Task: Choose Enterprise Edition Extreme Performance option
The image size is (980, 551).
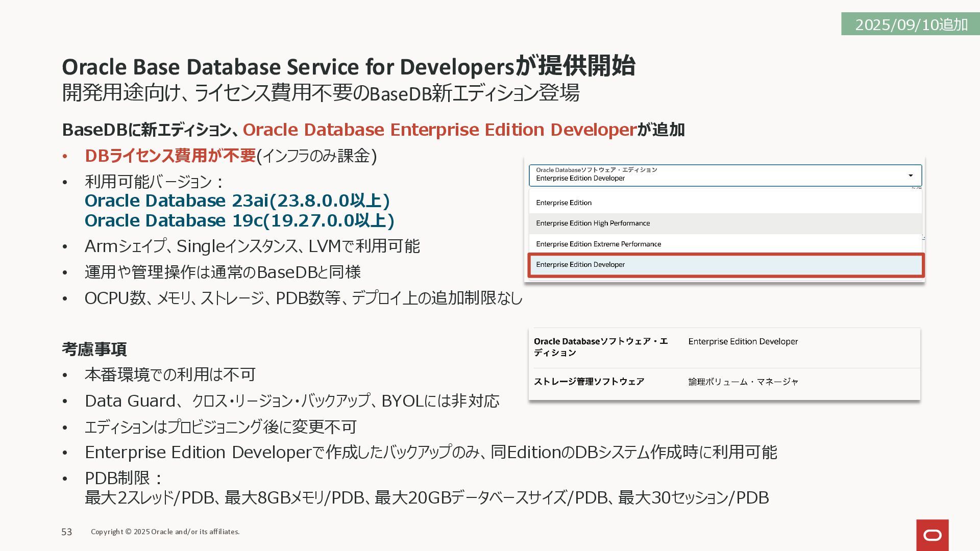Action: [598, 244]
